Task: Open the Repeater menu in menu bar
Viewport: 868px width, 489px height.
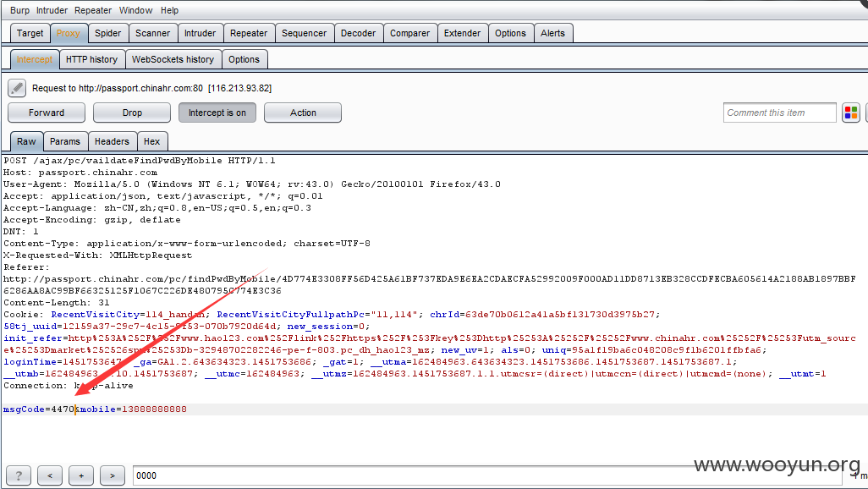Action: click(x=93, y=10)
